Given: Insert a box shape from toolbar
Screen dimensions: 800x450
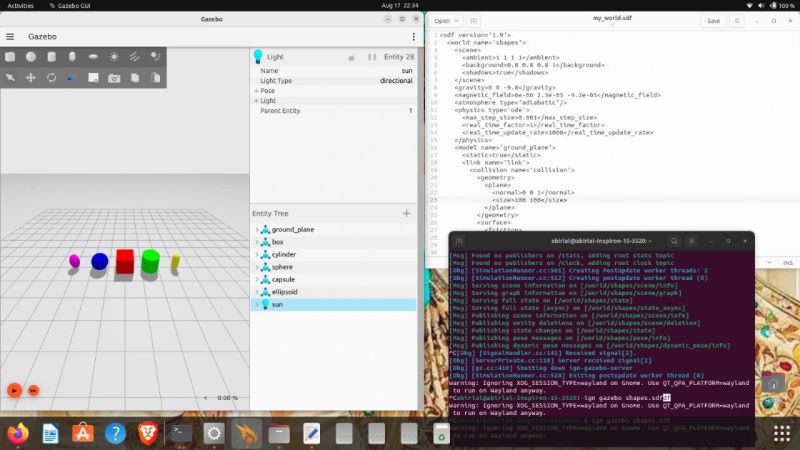Looking at the screenshot, I should pyautogui.click(x=10, y=57).
